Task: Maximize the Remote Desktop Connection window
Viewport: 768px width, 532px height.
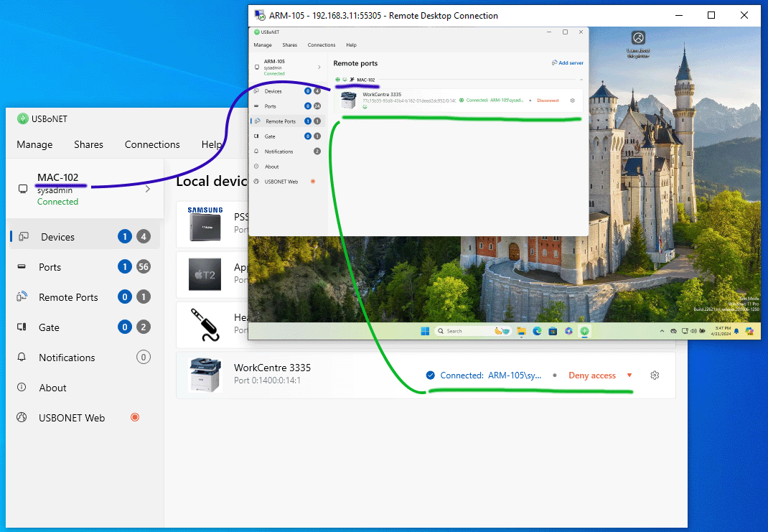Action: [x=711, y=16]
